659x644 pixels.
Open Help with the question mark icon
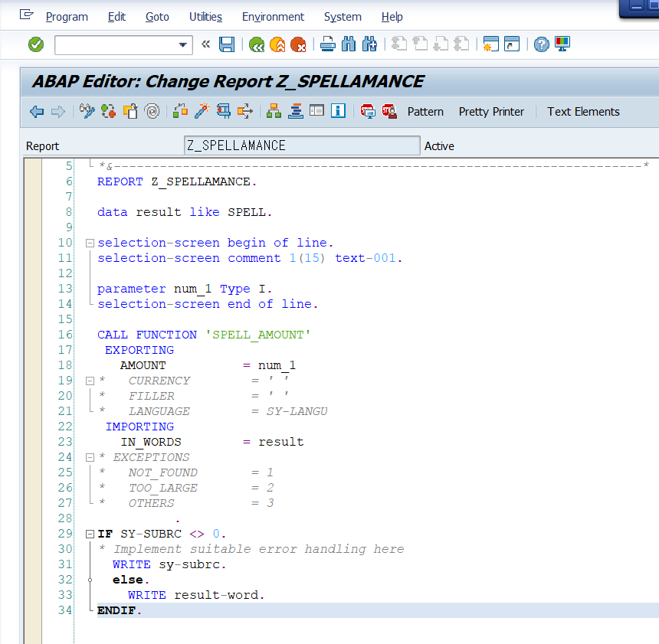click(542, 45)
